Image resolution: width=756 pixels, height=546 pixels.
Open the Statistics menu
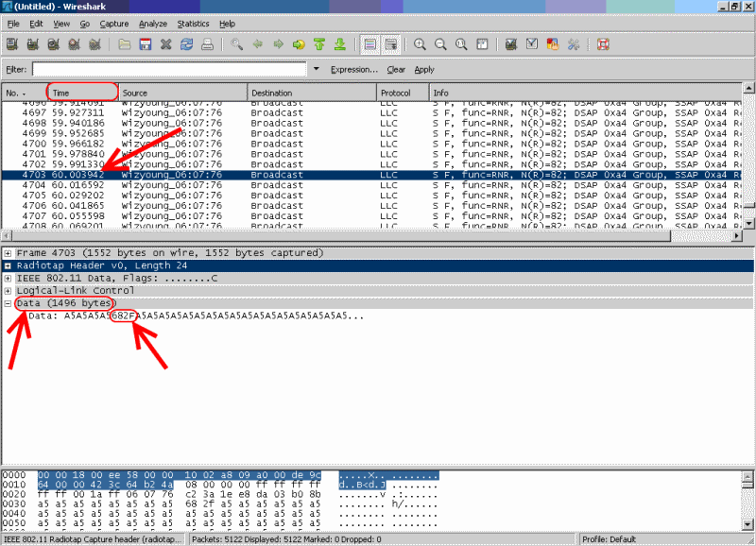(193, 24)
